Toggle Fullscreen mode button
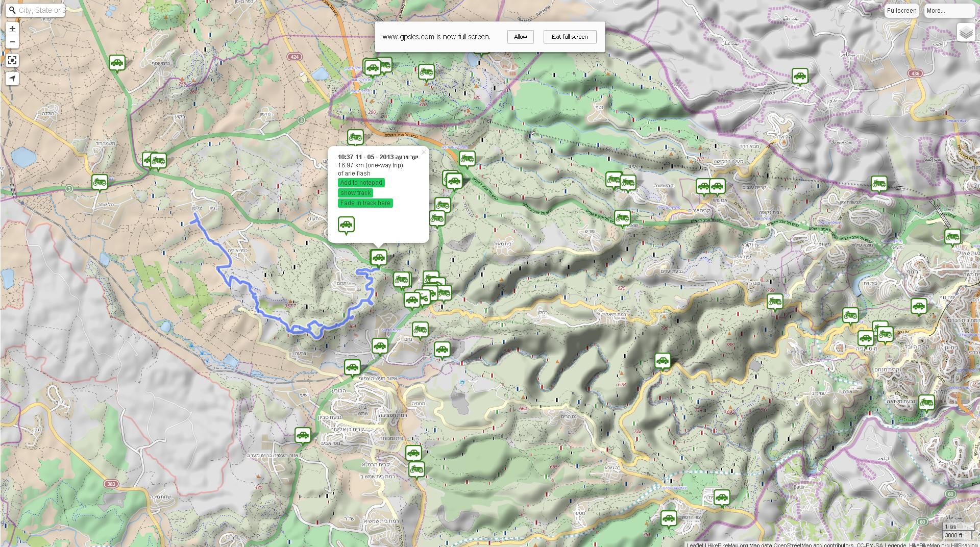The height and width of the screenshot is (547, 980). coord(901,11)
